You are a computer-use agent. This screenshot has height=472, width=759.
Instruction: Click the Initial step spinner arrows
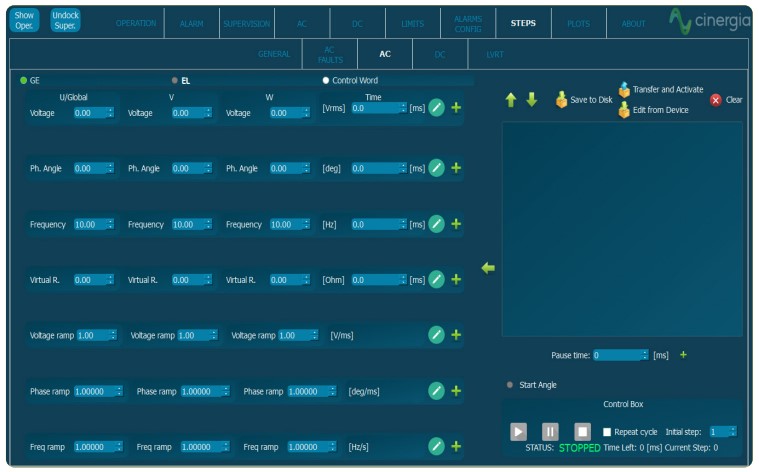[x=732, y=432]
